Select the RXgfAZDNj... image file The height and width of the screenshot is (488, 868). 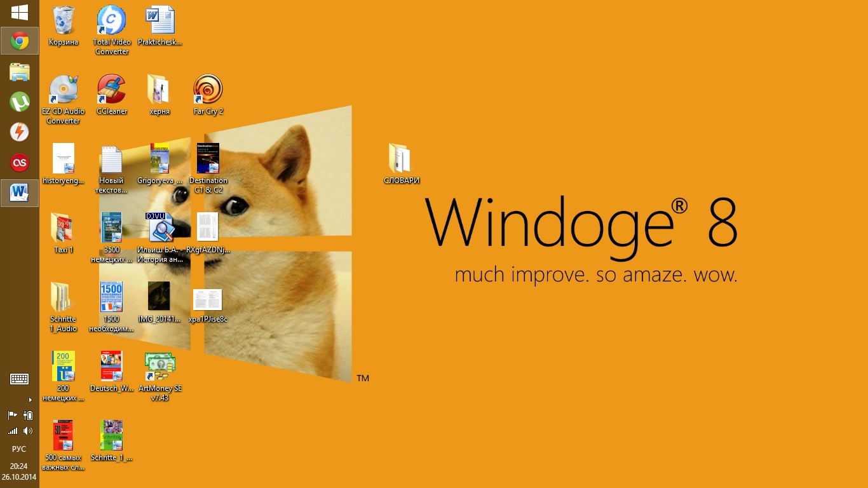pyautogui.click(x=208, y=233)
